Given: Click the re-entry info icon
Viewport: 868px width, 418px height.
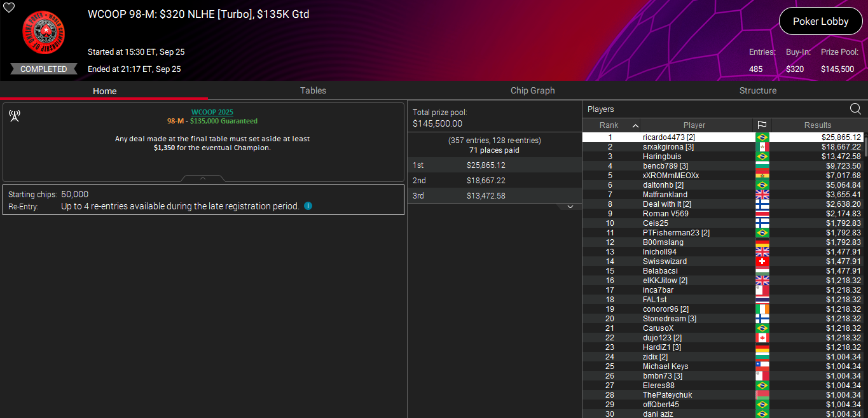Looking at the screenshot, I should [308, 206].
